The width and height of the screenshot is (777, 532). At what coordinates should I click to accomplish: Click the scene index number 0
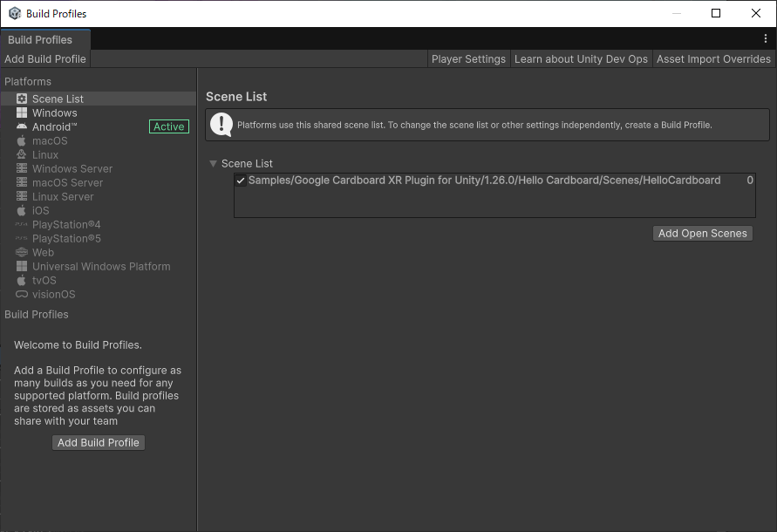click(750, 181)
